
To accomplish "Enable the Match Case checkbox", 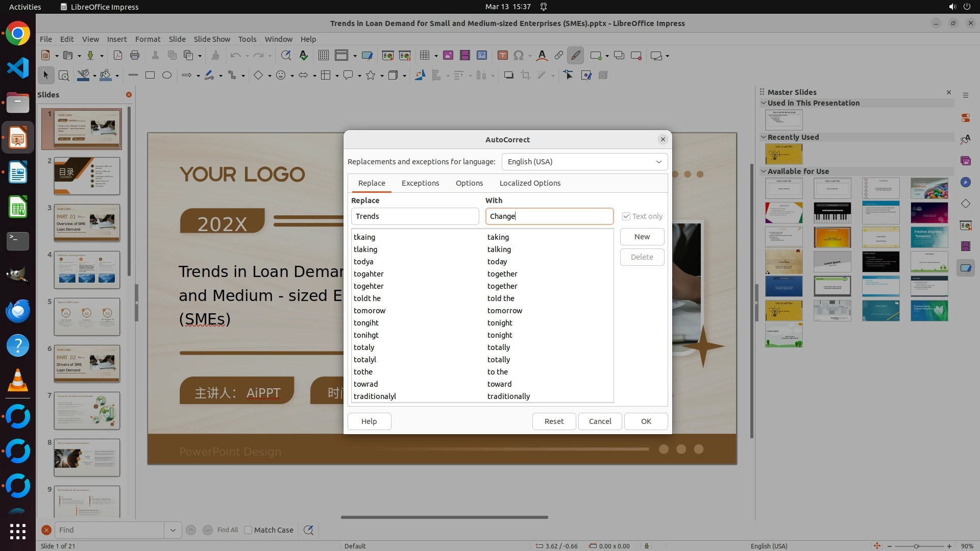I will (x=249, y=530).
